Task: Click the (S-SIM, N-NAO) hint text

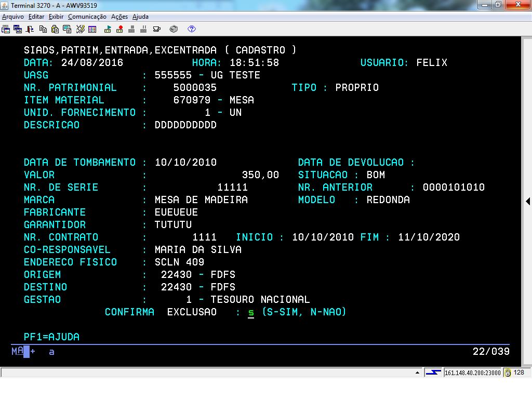Action: [x=304, y=312]
